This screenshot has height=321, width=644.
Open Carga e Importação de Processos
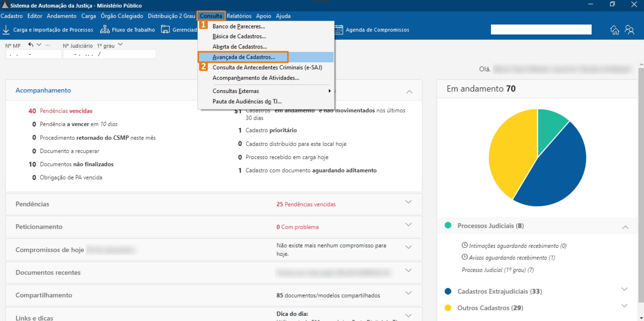pyautogui.click(x=53, y=29)
